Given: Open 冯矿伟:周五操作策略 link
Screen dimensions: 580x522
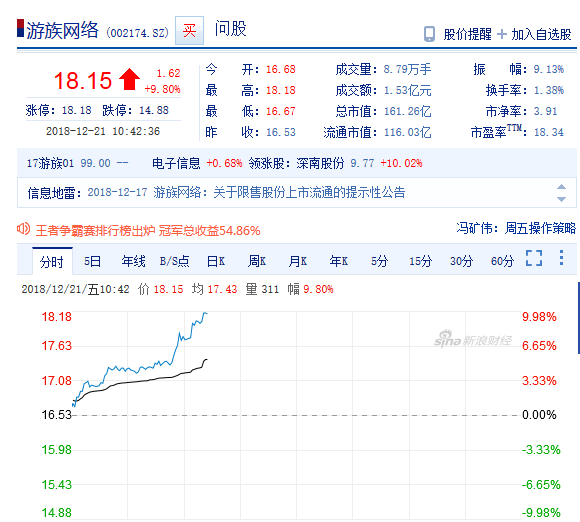Looking at the screenshot, I should (516, 228).
